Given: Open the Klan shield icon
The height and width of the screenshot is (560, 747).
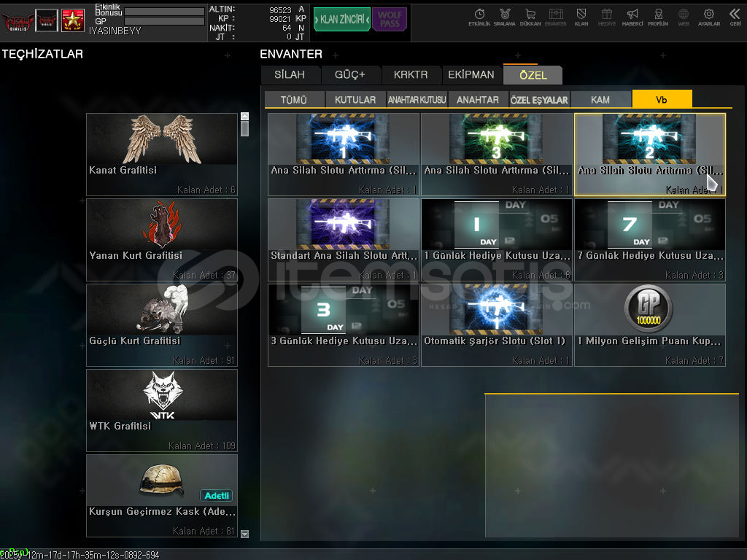Looking at the screenshot, I should [x=581, y=17].
